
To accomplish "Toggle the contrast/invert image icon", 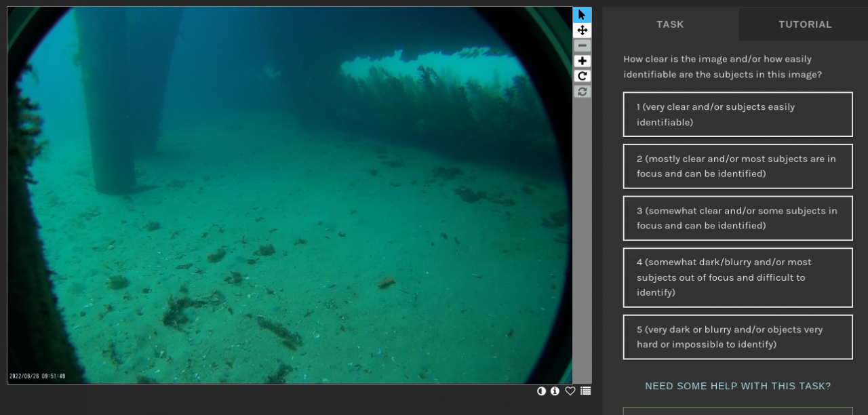I will (541, 391).
